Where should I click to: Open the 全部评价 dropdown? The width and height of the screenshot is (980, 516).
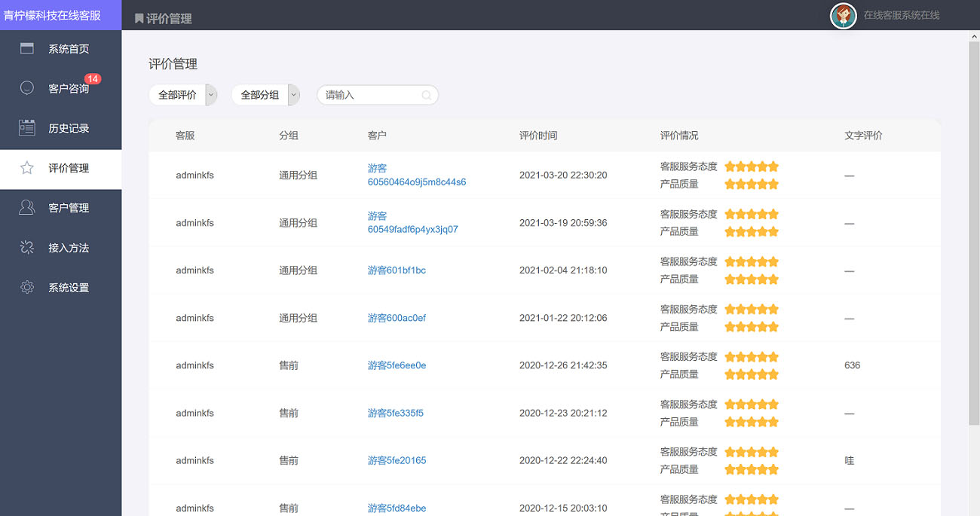coord(179,95)
